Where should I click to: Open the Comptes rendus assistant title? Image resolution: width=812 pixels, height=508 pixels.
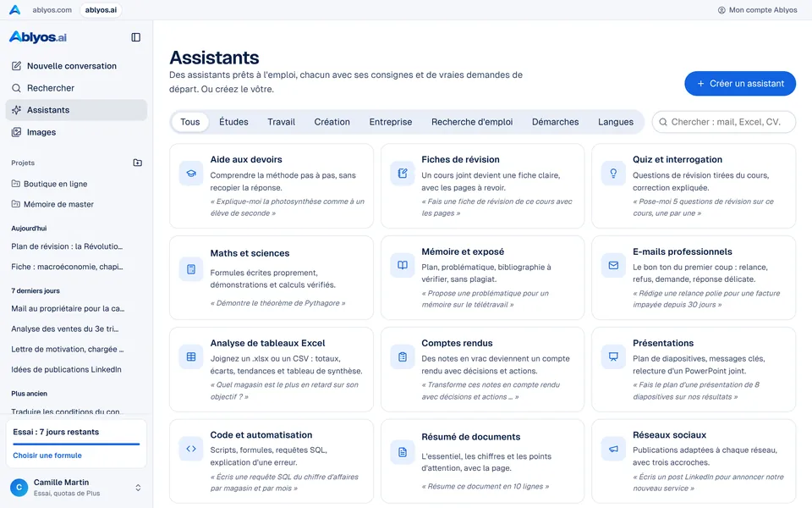457,343
